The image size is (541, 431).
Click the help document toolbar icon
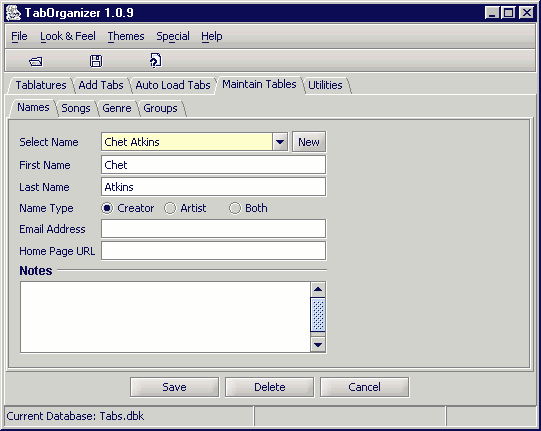pos(156,60)
